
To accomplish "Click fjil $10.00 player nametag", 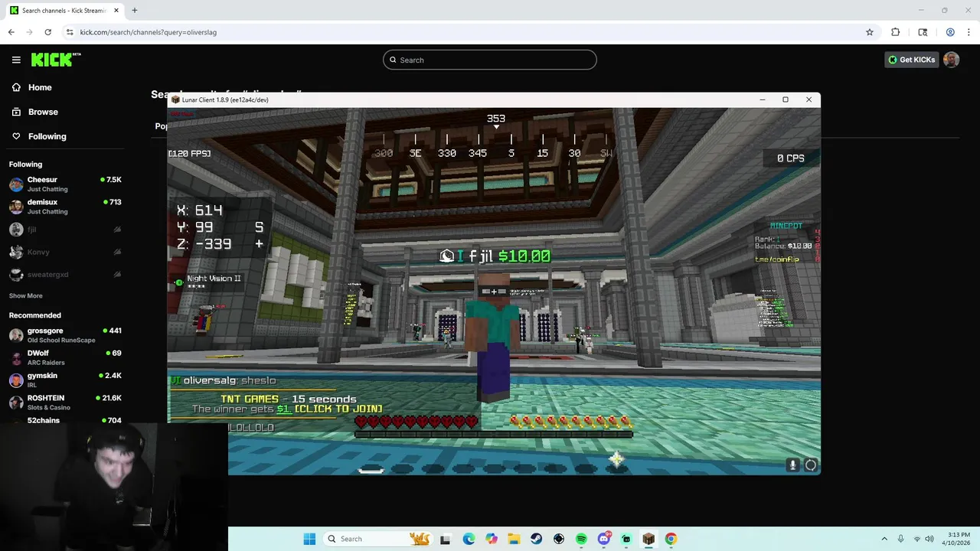I will 495,256.
